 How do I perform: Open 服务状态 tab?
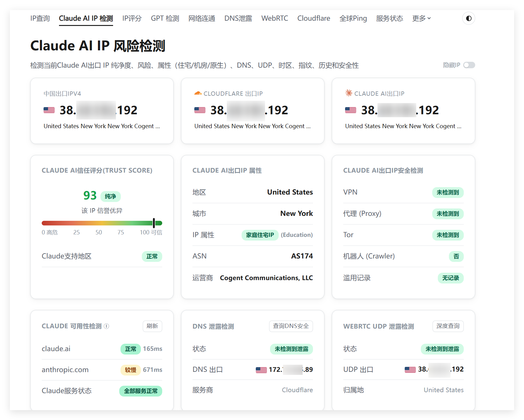tap(390, 19)
